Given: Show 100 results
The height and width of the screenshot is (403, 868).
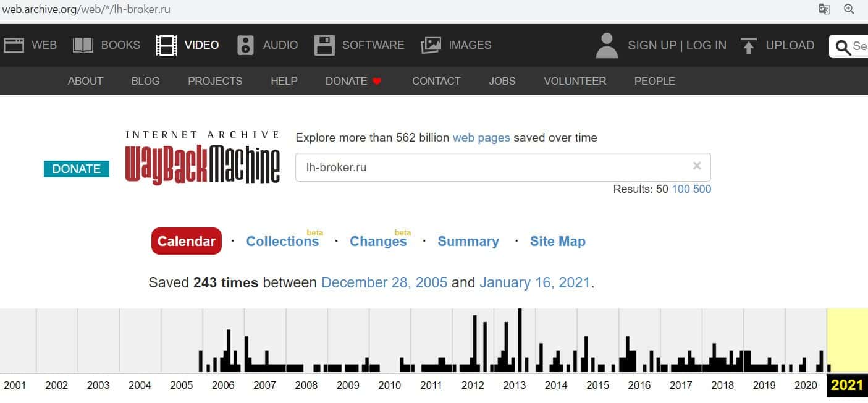Looking at the screenshot, I should 681,189.
